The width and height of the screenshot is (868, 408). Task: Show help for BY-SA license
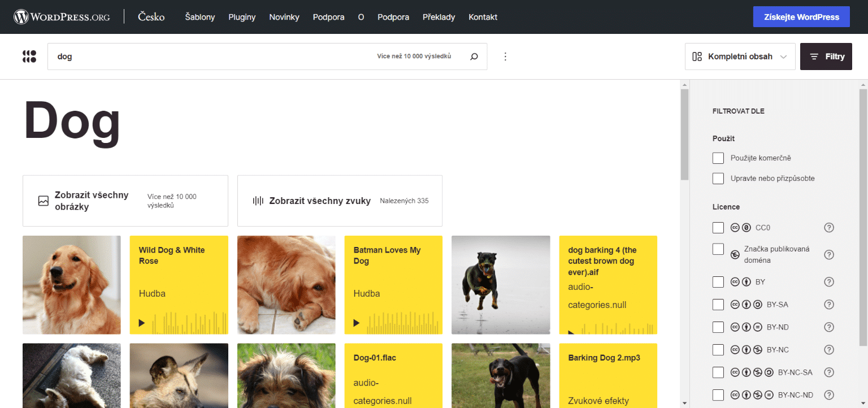pos(829,305)
